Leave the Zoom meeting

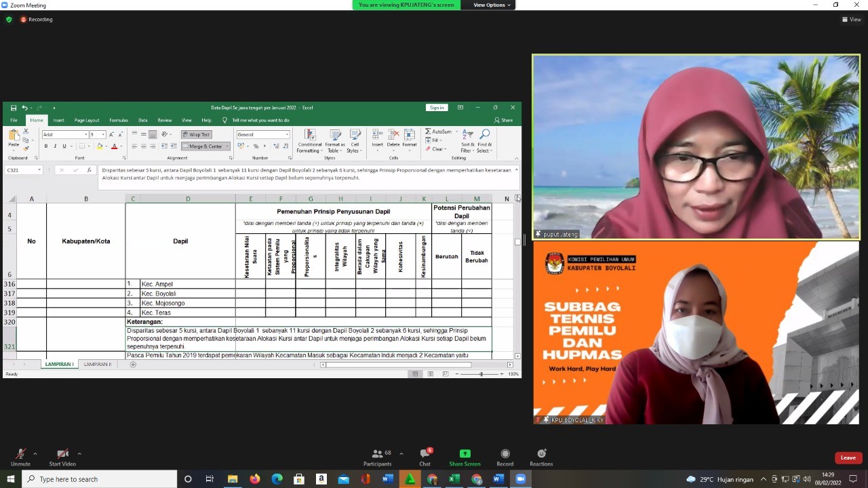(x=848, y=457)
